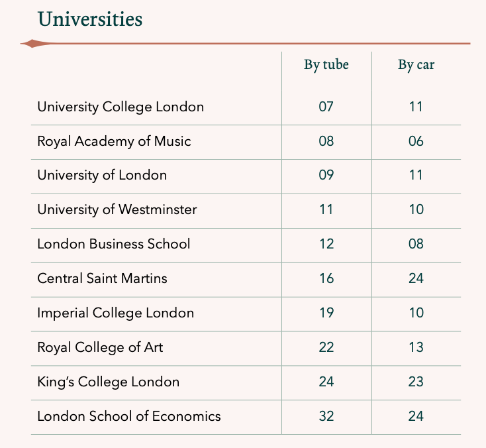Screen dimensions: 486x448
Task: Click University College London row label
Action: [x=121, y=107]
